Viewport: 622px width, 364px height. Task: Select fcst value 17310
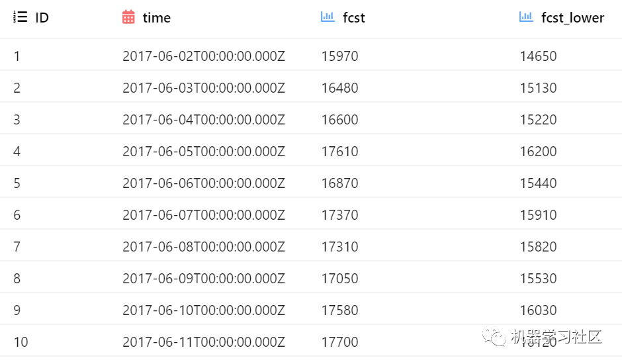339,247
